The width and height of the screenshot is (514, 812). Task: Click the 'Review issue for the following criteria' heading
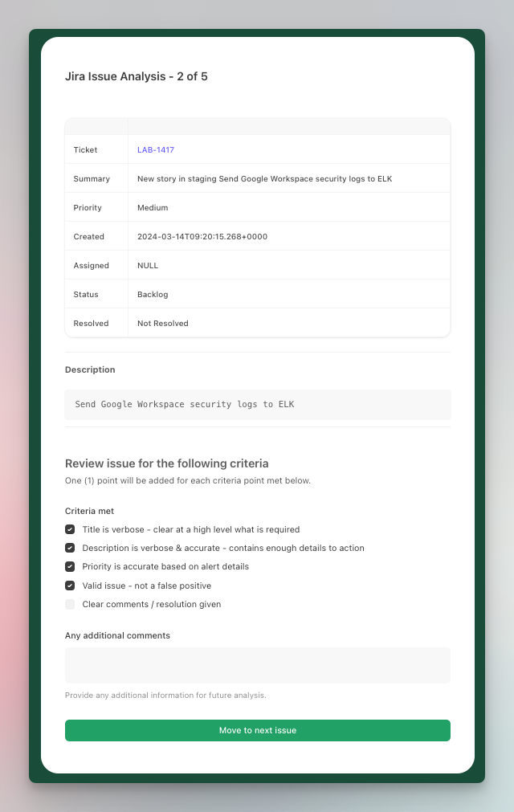[166, 463]
